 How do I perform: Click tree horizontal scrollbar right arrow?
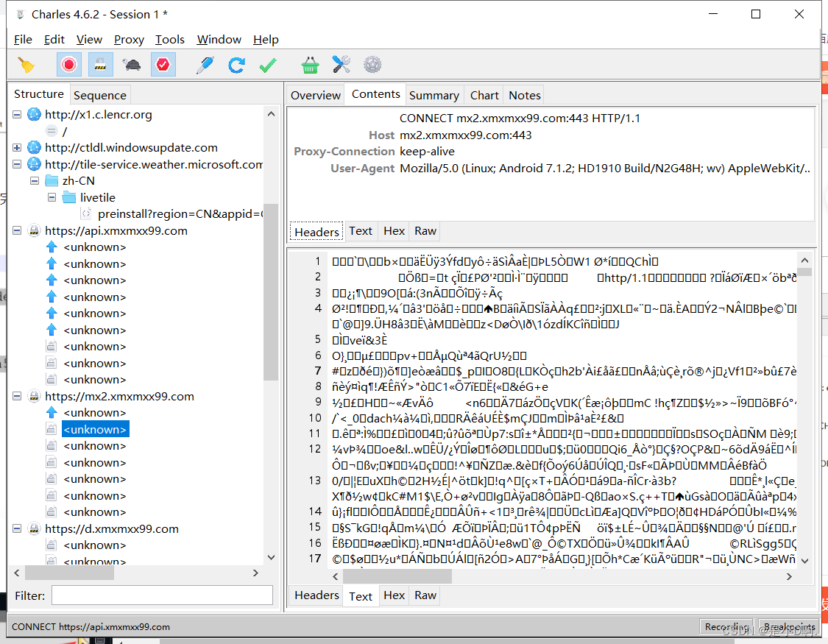pyautogui.click(x=255, y=573)
